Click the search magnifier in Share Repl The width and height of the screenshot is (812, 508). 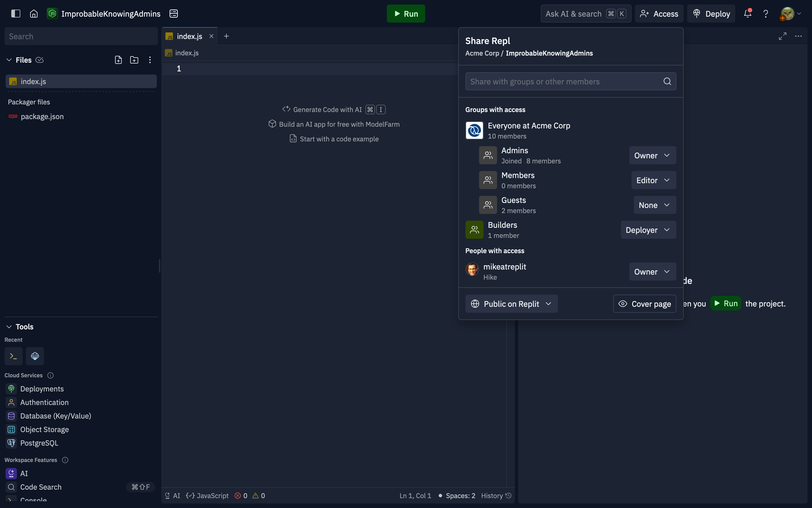click(x=667, y=81)
